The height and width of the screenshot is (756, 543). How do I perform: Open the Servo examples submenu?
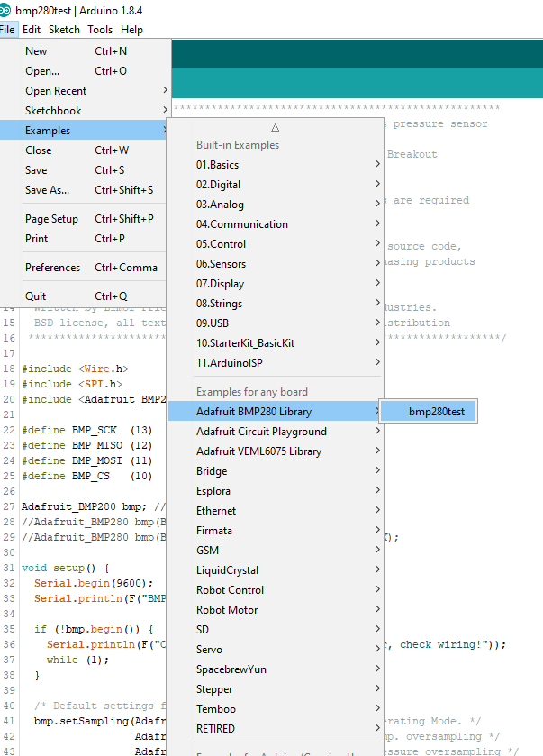276,649
